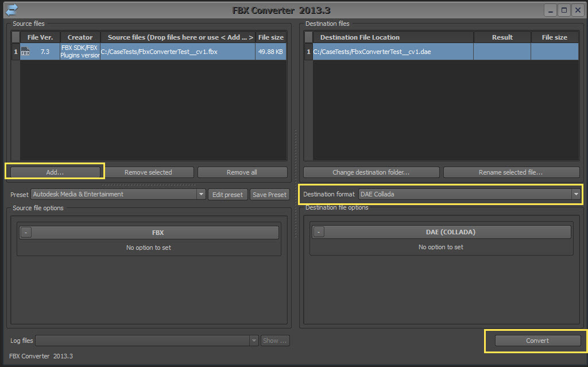
Task: Start conversion with the Convert button
Action: click(537, 340)
